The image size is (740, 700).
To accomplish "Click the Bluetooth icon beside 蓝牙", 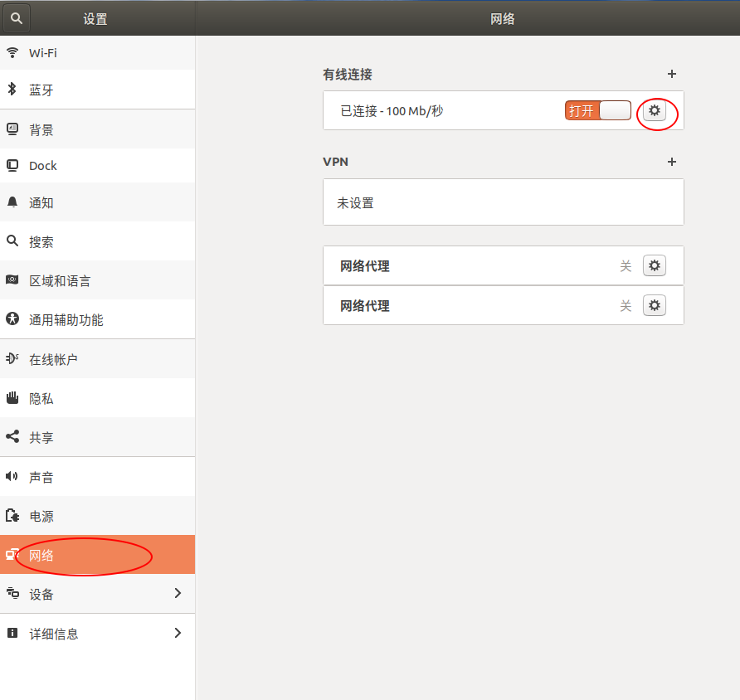I will click(x=12, y=89).
